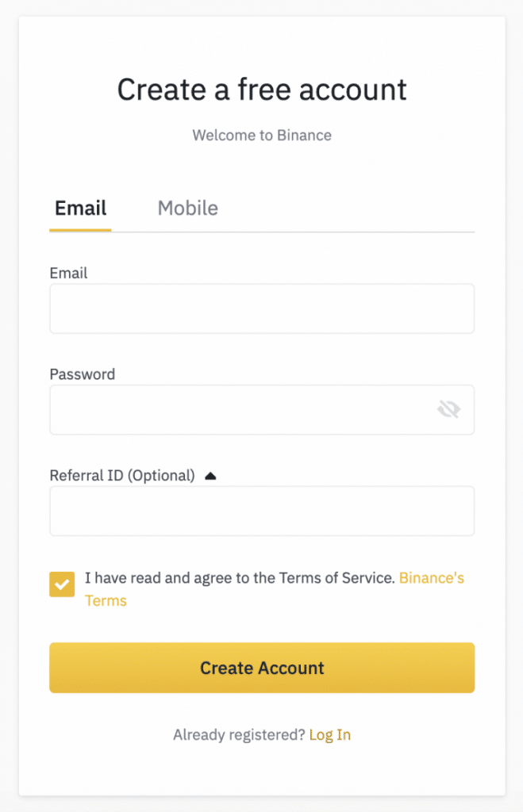Select the Email tab
The width and height of the screenshot is (523, 812).
pos(80,208)
